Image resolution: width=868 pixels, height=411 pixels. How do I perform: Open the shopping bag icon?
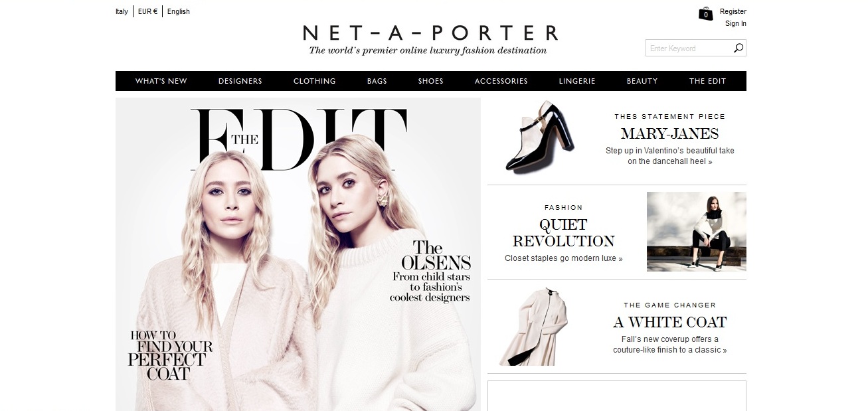click(706, 14)
